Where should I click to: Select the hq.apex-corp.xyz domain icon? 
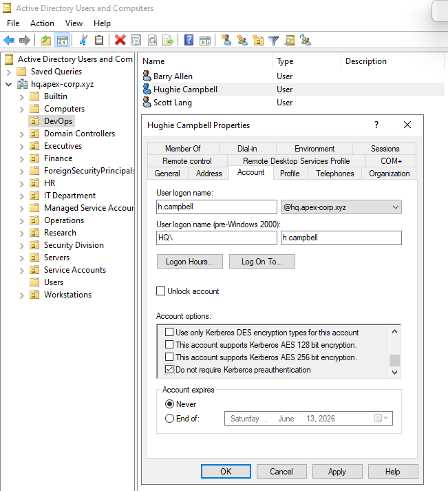[x=22, y=84]
